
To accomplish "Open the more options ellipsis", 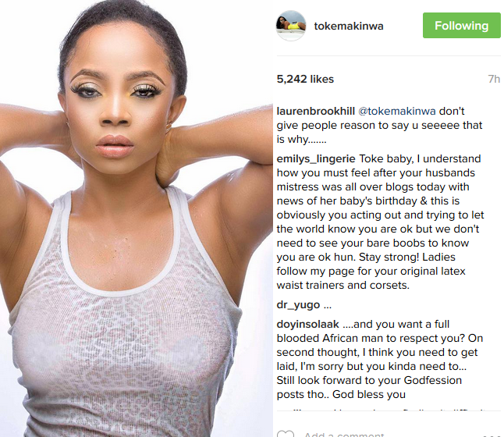I will point(492,435).
